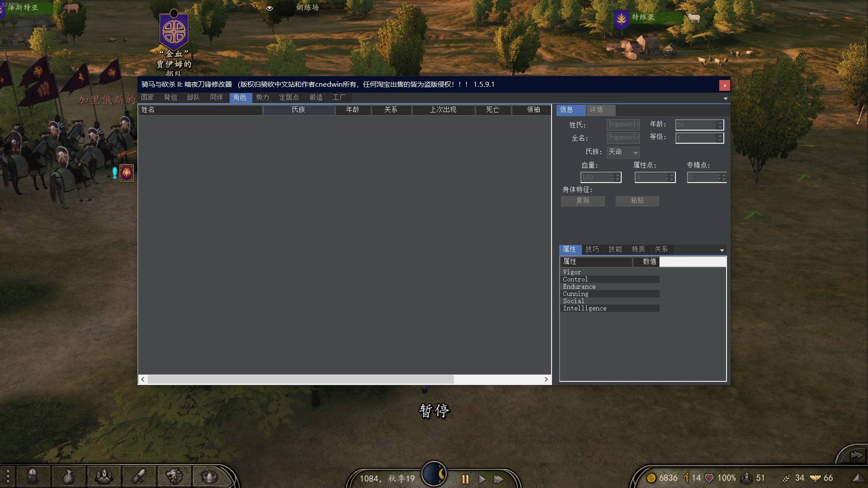
Task: Sort by 上次出现 column header
Action: point(443,110)
